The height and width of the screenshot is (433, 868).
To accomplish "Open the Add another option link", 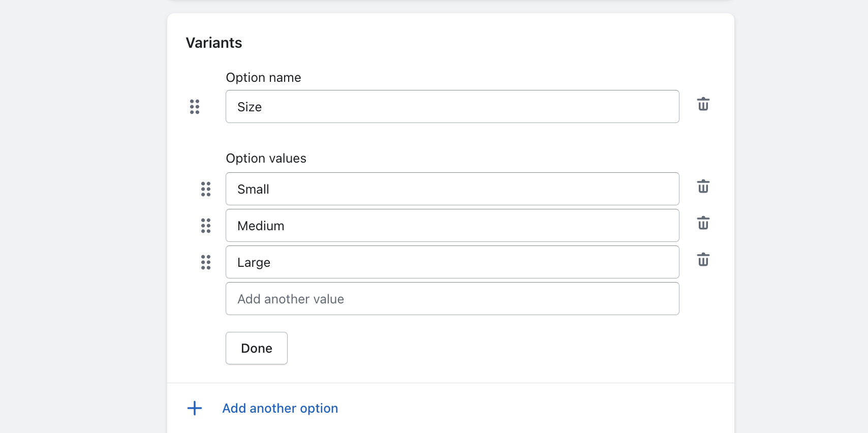I will (280, 408).
